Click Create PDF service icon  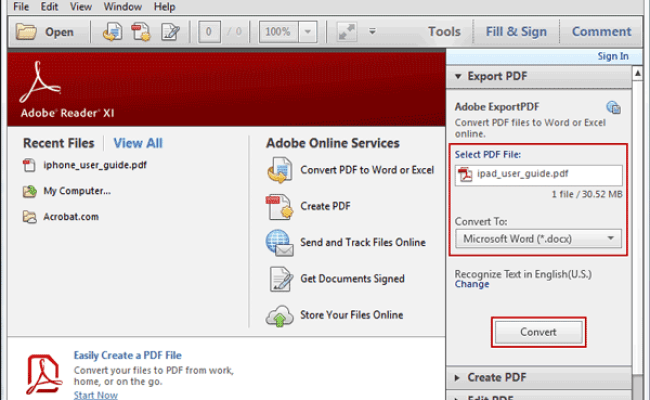(x=280, y=206)
